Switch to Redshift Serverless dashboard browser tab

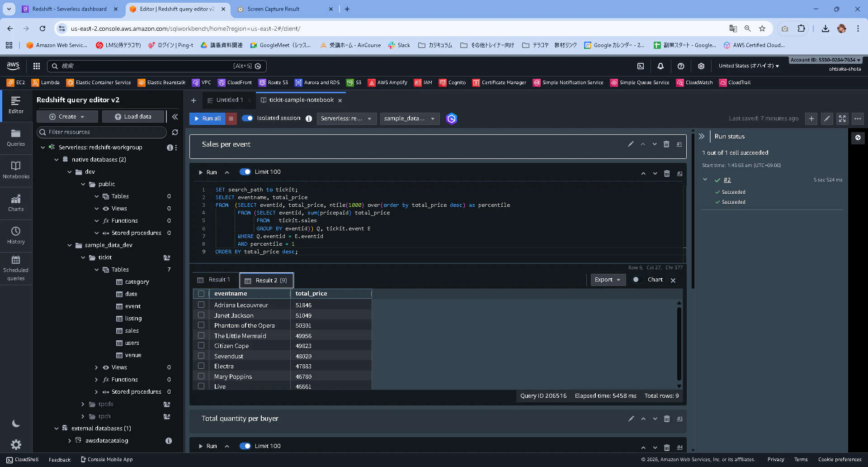tap(70, 9)
